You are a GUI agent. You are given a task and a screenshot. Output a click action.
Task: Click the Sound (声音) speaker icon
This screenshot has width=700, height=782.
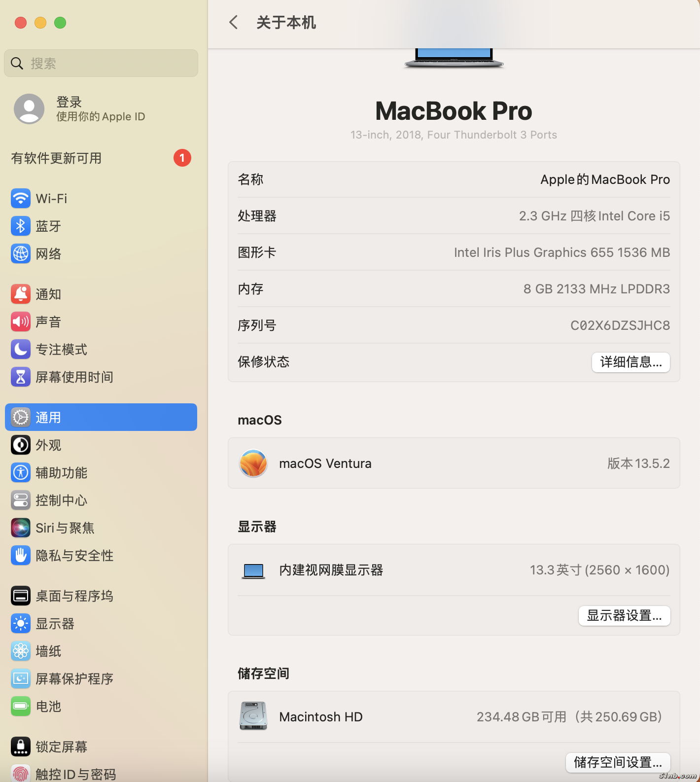[21, 321]
